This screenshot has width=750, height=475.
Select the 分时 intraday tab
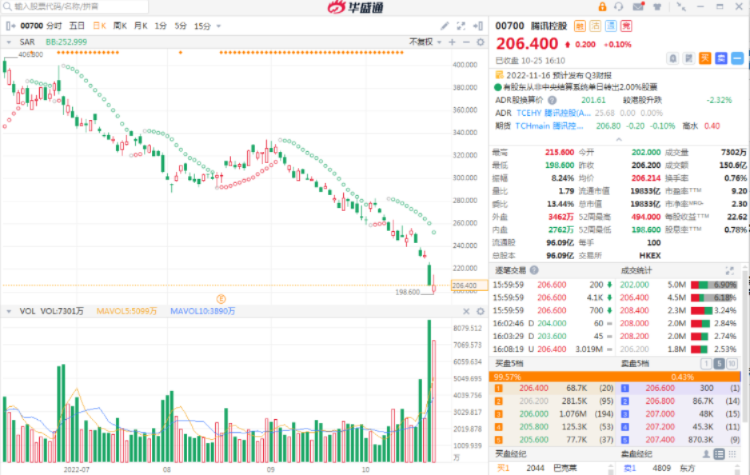click(55, 26)
